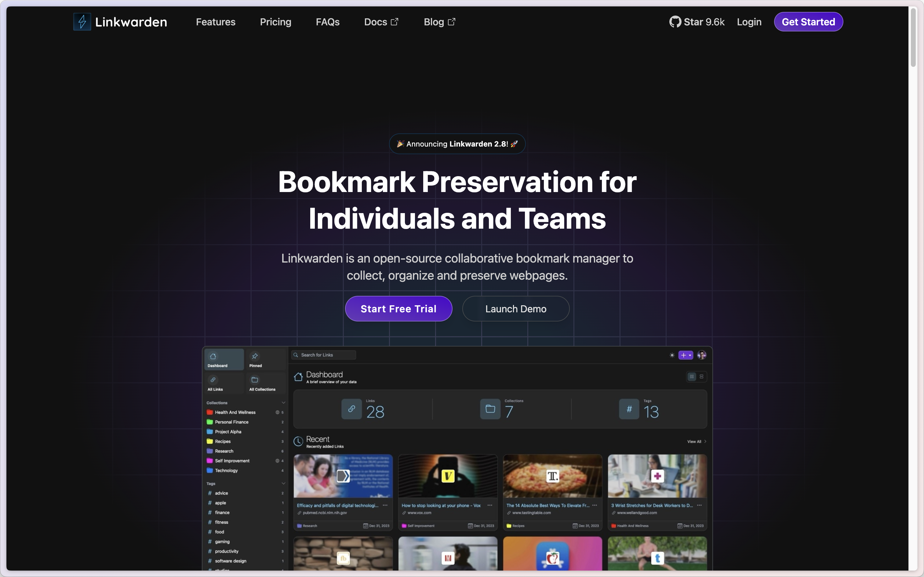Switch to list view toggle
Screen dimensions: 924x577
(701, 377)
